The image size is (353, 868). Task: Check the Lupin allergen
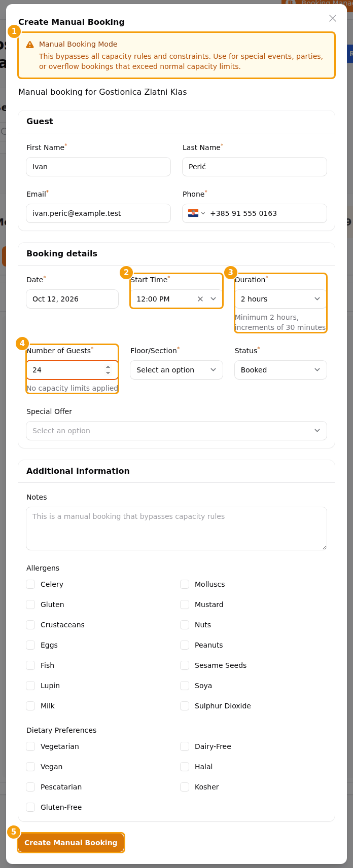click(30, 686)
